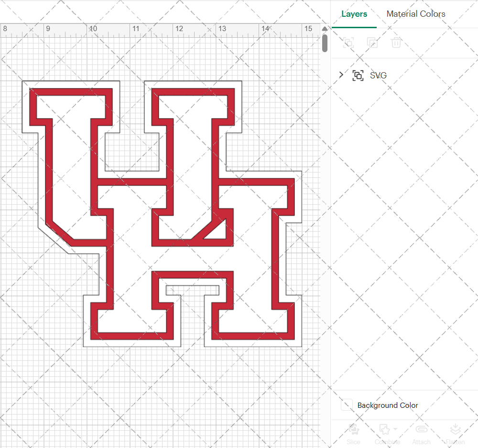Click the Combine tool
The image size is (478, 448).
(388, 434)
